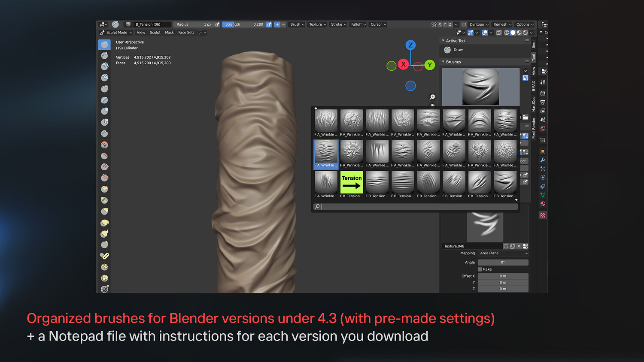644x362 pixels.
Task: Adjust the brush Radius slider
Action: coord(194,24)
